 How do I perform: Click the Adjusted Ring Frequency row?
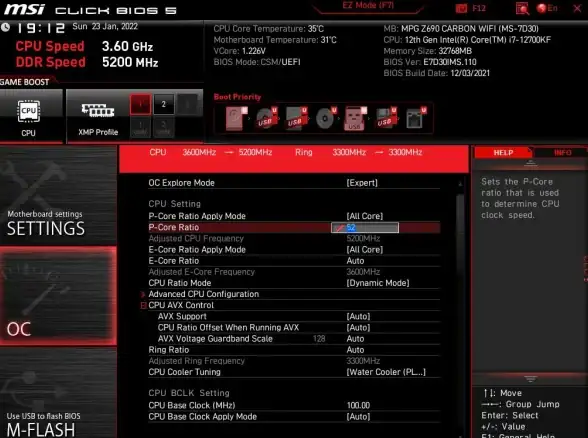[x=294, y=361]
